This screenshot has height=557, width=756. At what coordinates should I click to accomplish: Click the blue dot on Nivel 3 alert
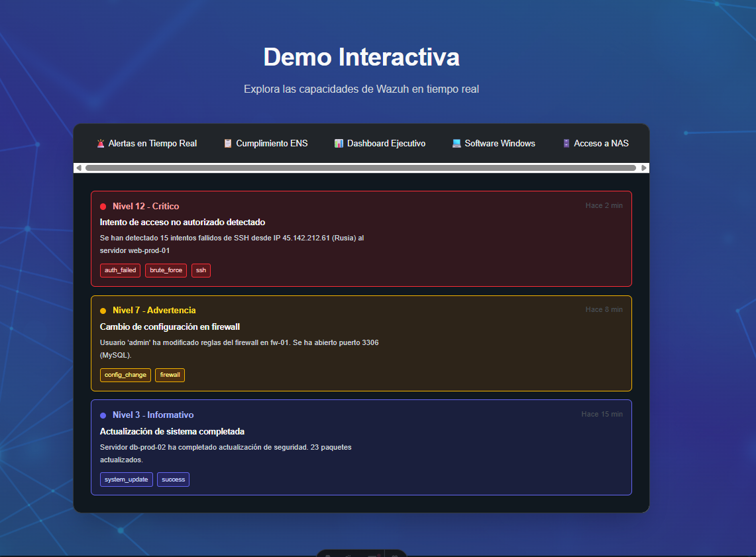click(103, 415)
